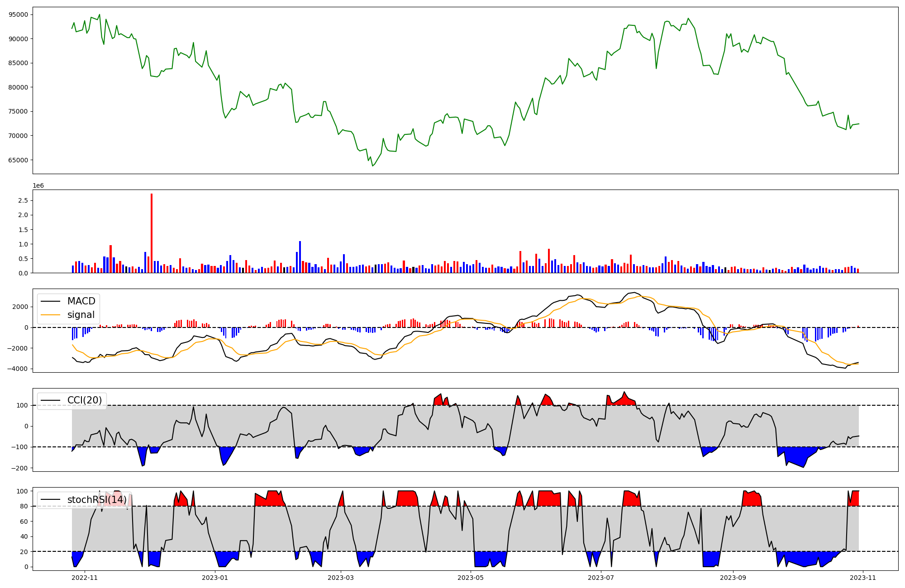Click the 2023-05 x-axis date label
Viewport: 905px width, 588px height.
point(471,578)
